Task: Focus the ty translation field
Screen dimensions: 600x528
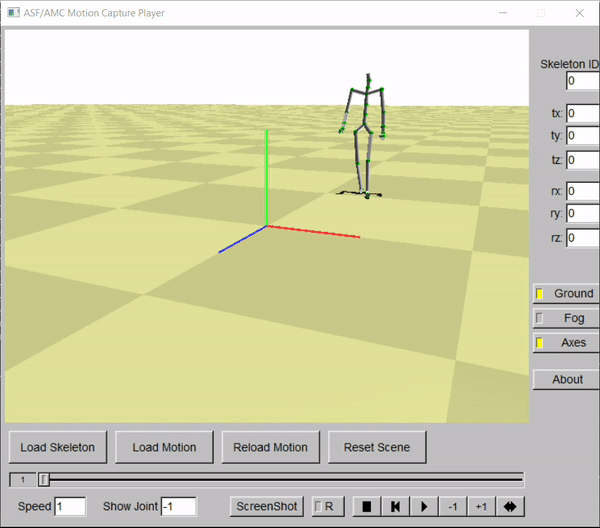Action: click(582, 135)
